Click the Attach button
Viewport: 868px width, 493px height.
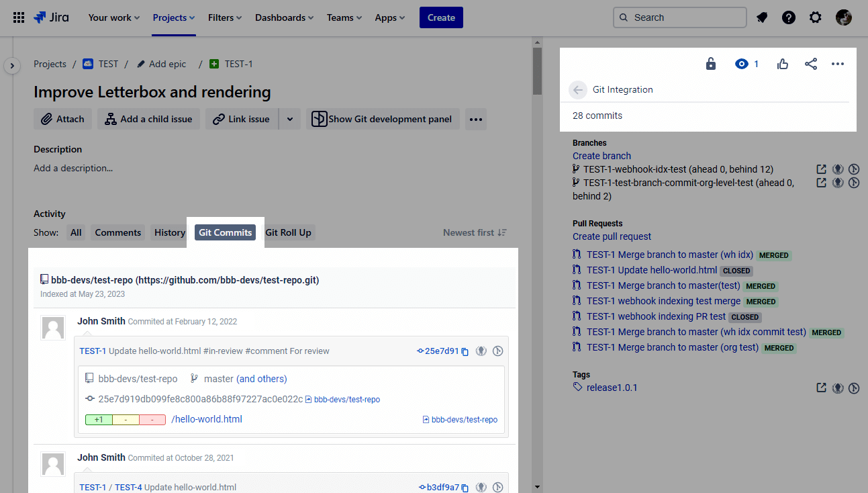tap(62, 119)
